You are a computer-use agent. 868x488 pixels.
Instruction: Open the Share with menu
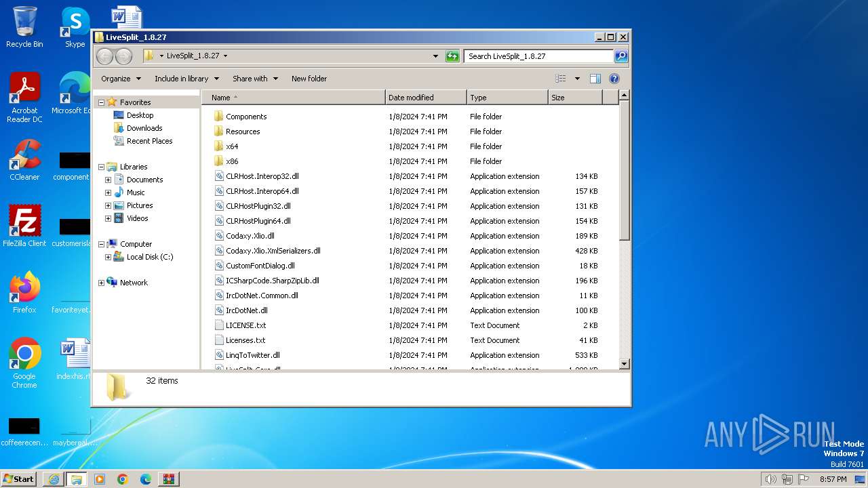pos(255,79)
